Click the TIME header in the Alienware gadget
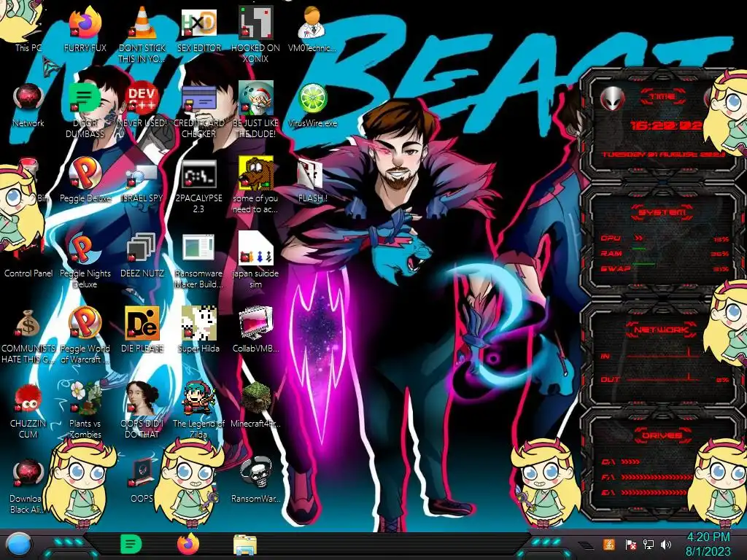Viewport: 747px width, 560px height. point(662,97)
